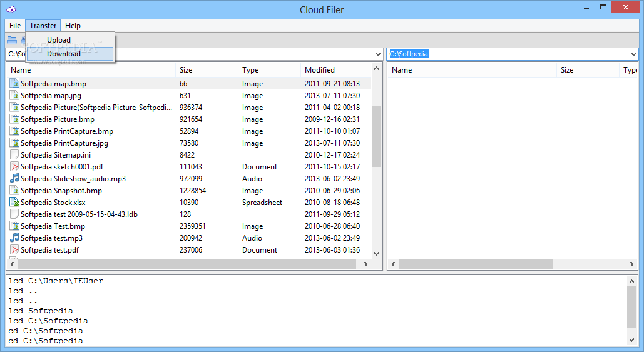This screenshot has height=352, width=644.
Task: Click the open folder toolbar icon
Action: (12, 40)
